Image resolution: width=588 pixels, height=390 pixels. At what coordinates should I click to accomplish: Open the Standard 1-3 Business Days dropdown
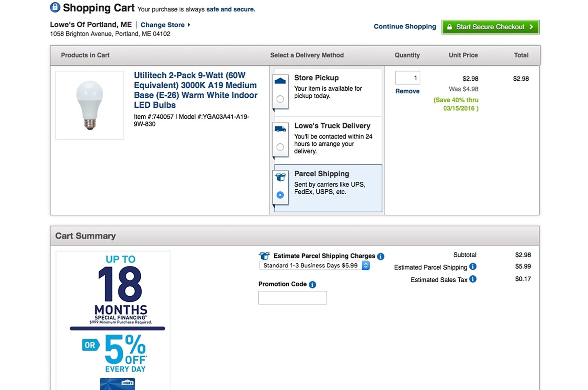coord(314,266)
